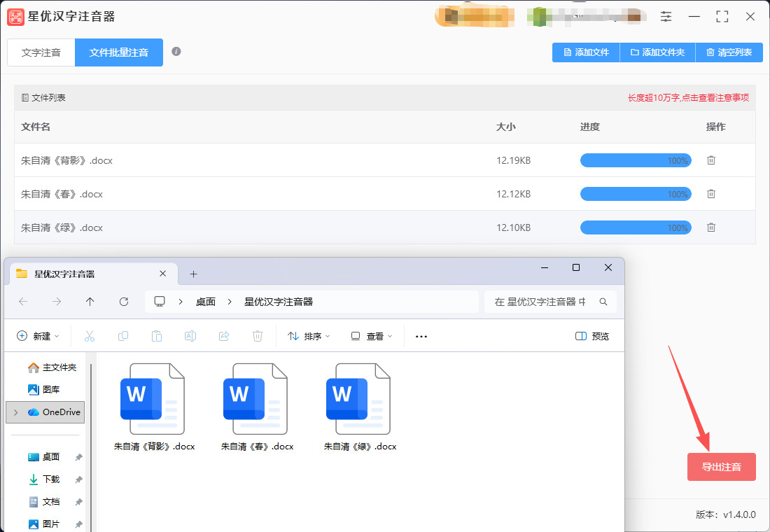Refresh the Explorer folder view
Screen dimensions: 770x532
tap(124, 302)
